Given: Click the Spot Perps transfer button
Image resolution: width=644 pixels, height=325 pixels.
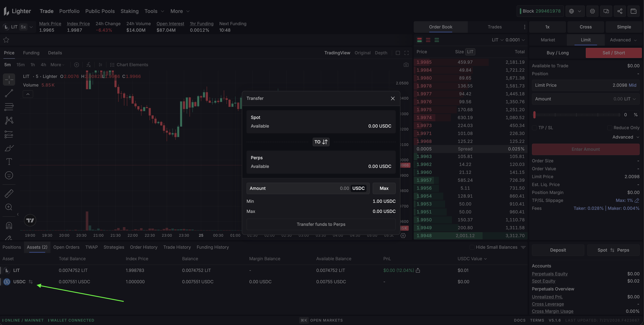Looking at the screenshot, I should [613, 250].
